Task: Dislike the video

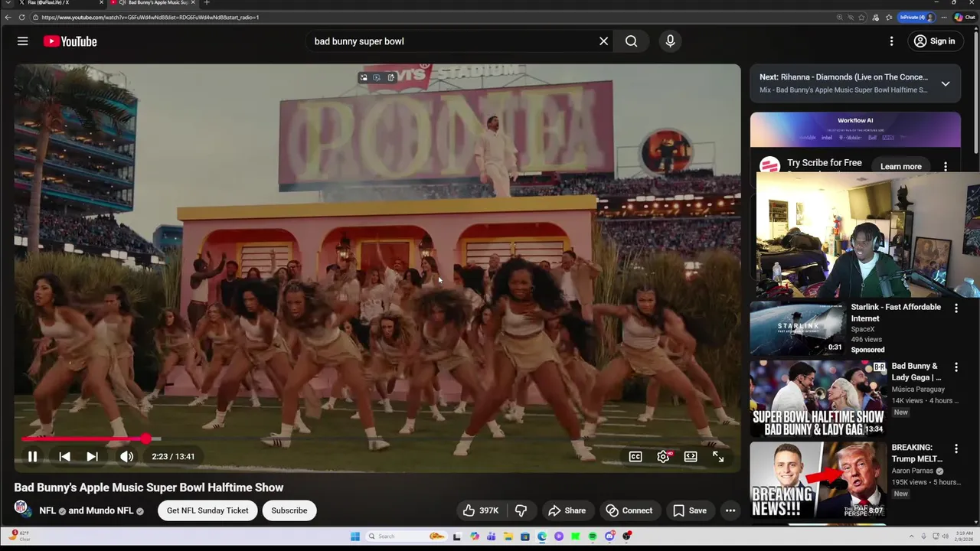Action: coord(521,510)
